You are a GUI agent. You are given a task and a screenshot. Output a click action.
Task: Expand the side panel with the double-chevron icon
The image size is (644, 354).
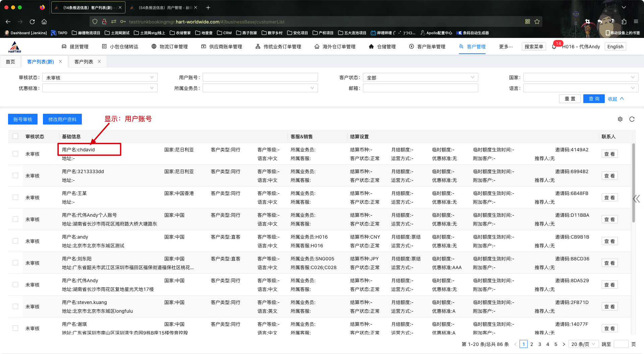tap(636, 199)
